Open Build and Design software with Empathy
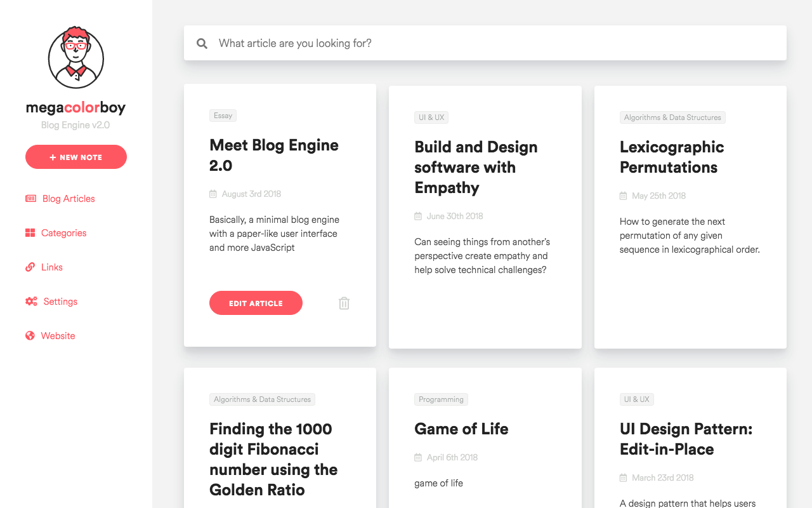812x508 pixels. click(476, 168)
